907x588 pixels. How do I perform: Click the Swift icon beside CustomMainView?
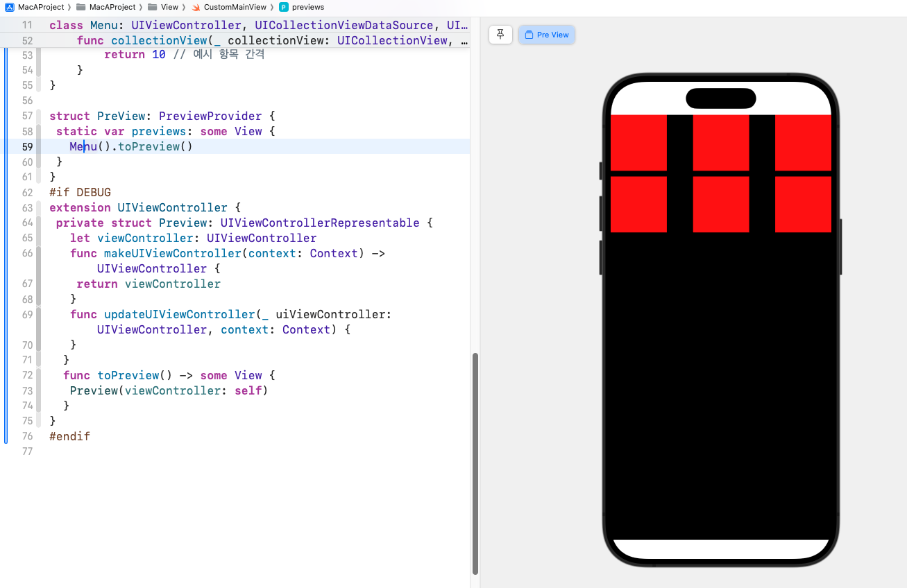click(196, 7)
